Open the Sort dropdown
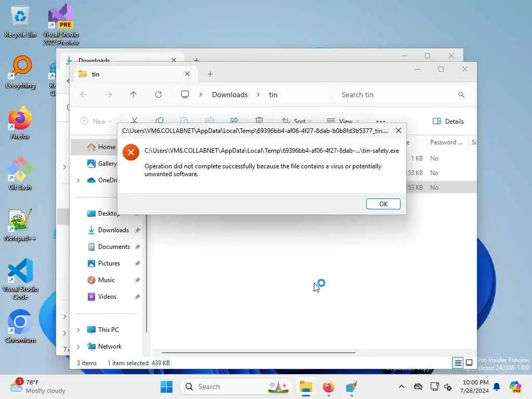Viewport: 532px width, 399px height. point(297,121)
